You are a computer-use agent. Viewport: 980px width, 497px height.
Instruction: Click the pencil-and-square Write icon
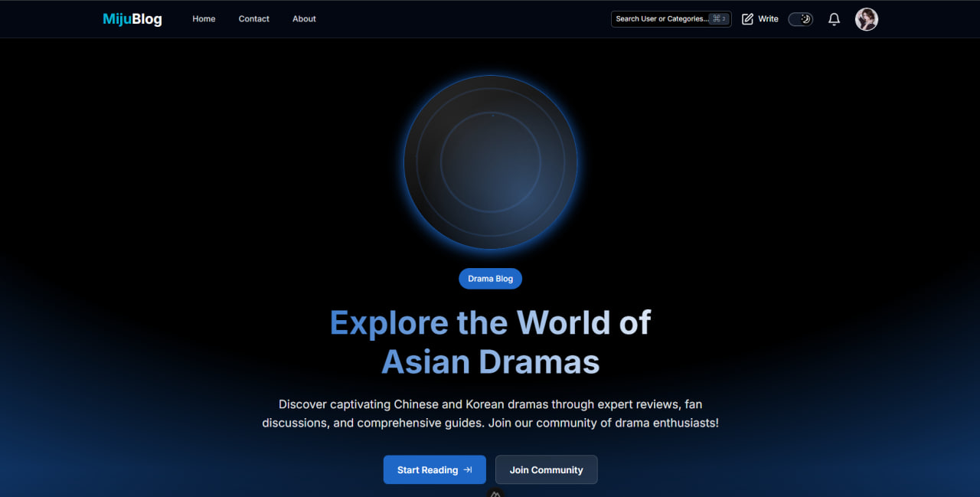[748, 19]
